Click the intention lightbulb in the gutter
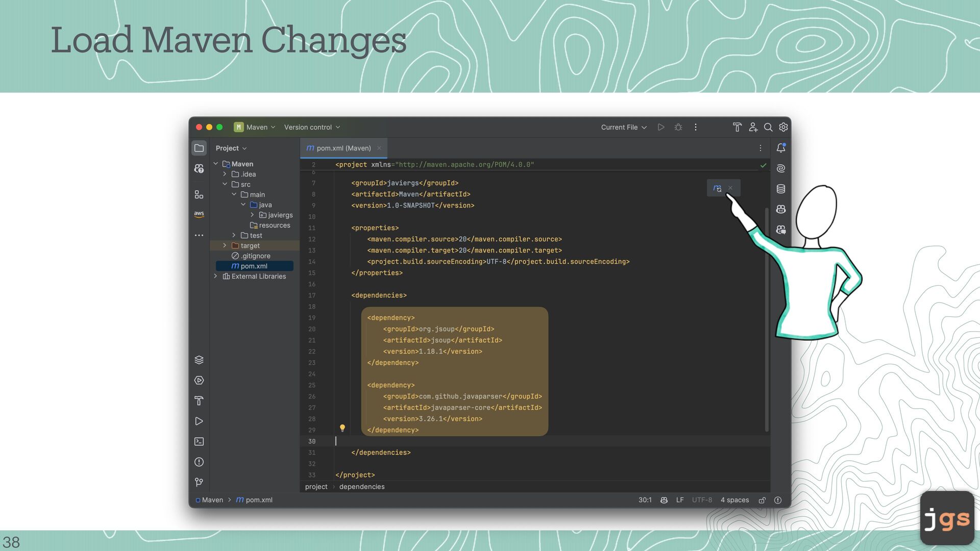 point(342,428)
